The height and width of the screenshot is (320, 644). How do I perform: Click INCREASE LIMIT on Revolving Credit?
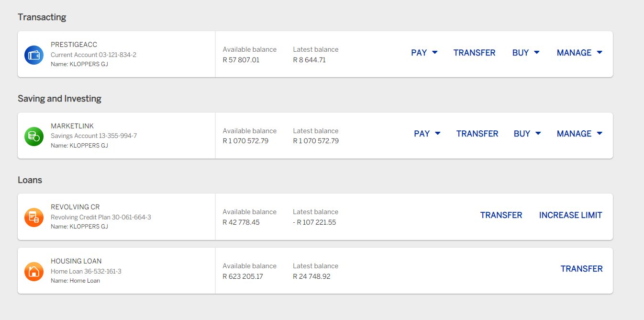coord(571,215)
